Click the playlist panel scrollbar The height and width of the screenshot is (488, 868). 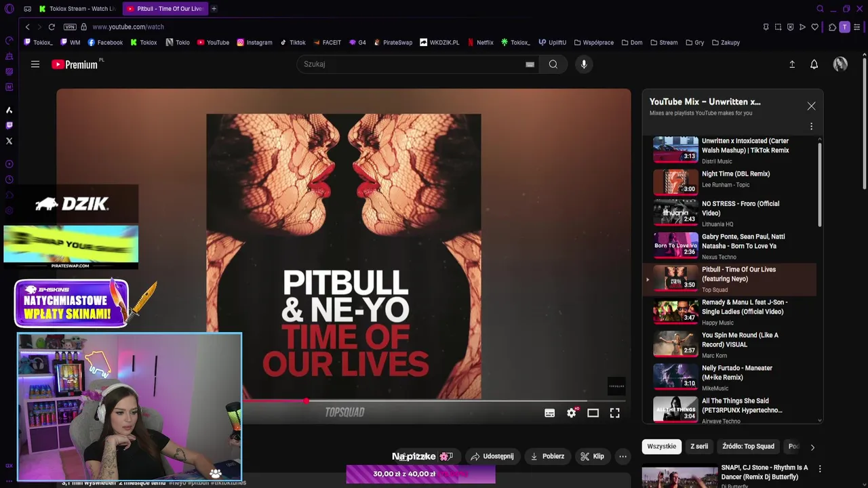[x=820, y=183]
